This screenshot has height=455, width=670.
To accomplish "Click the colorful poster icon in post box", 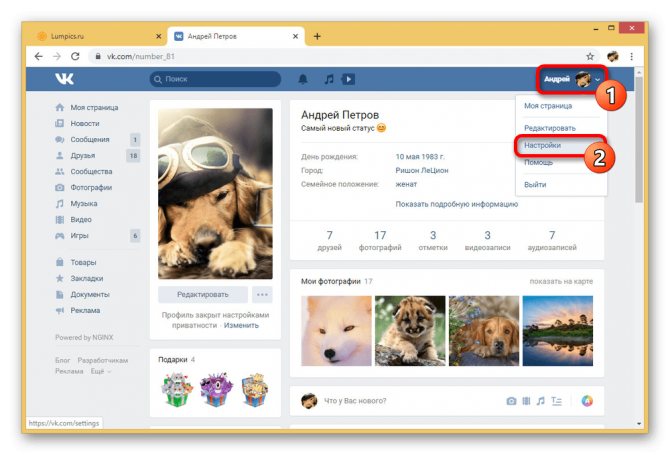I will pos(587,401).
